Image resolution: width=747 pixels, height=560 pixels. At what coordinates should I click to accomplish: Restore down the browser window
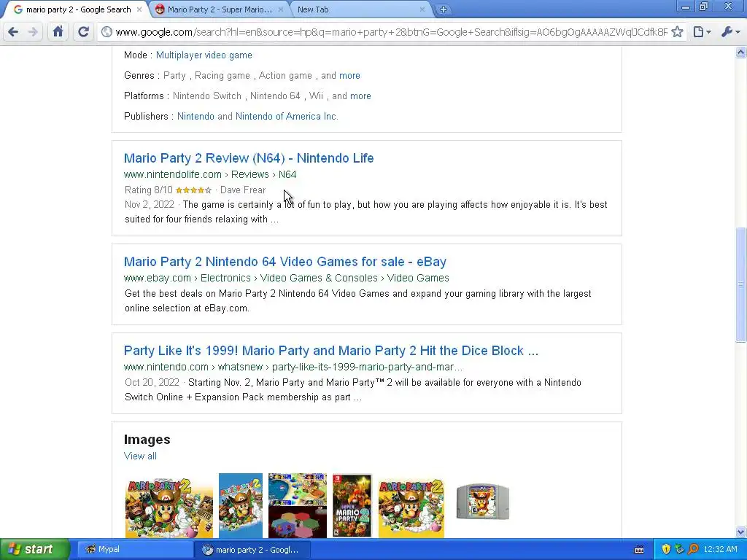tap(704, 7)
